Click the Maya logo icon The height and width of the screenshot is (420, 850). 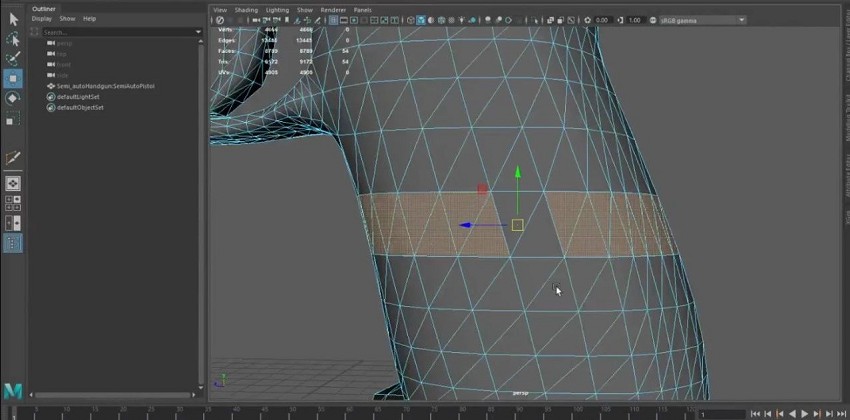13,390
